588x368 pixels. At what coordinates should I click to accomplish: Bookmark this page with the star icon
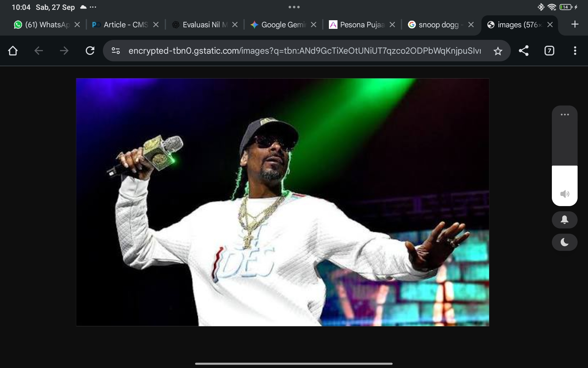[498, 51]
